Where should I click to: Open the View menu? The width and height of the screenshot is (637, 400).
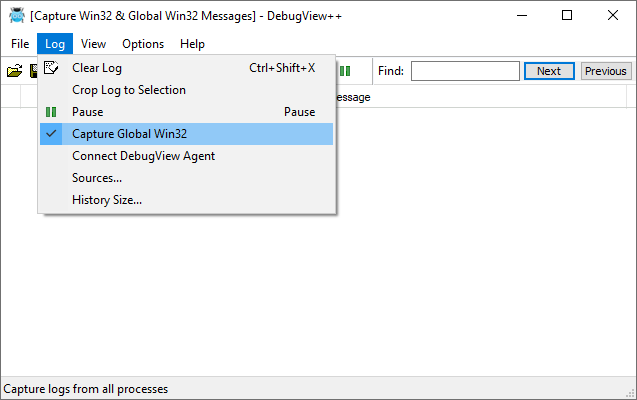pyautogui.click(x=93, y=44)
